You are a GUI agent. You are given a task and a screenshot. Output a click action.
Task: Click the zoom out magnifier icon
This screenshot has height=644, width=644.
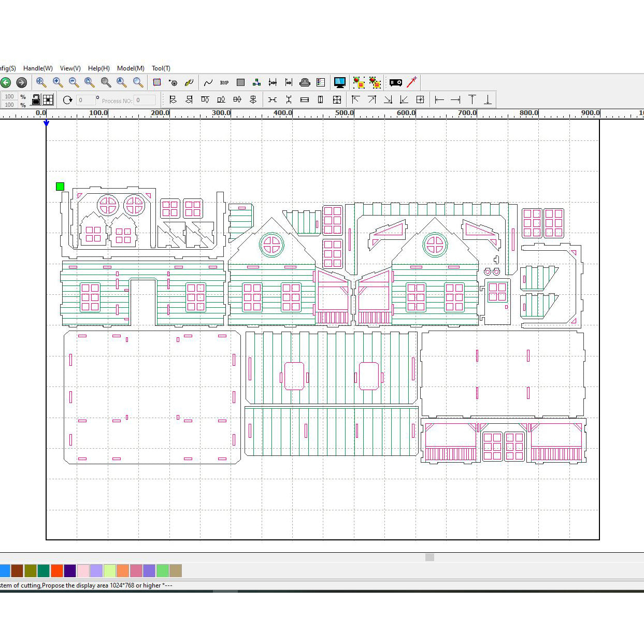pyautogui.click(x=74, y=82)
